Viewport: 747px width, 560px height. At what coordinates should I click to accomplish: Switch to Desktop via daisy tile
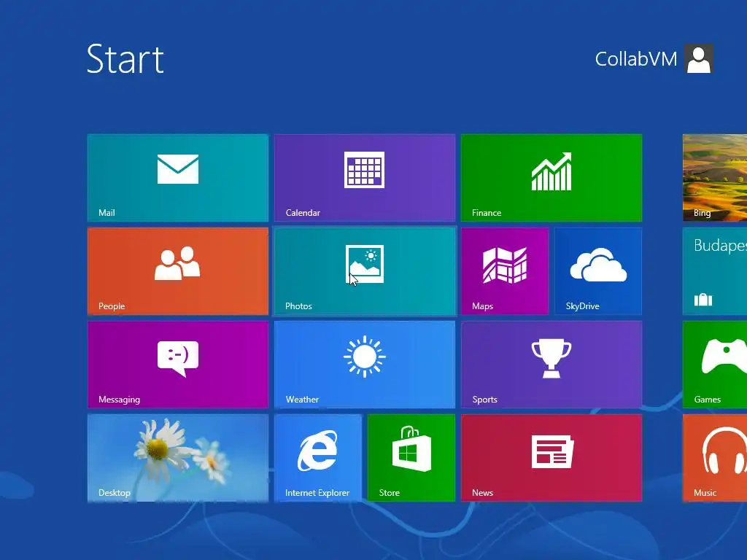[178, 458]
